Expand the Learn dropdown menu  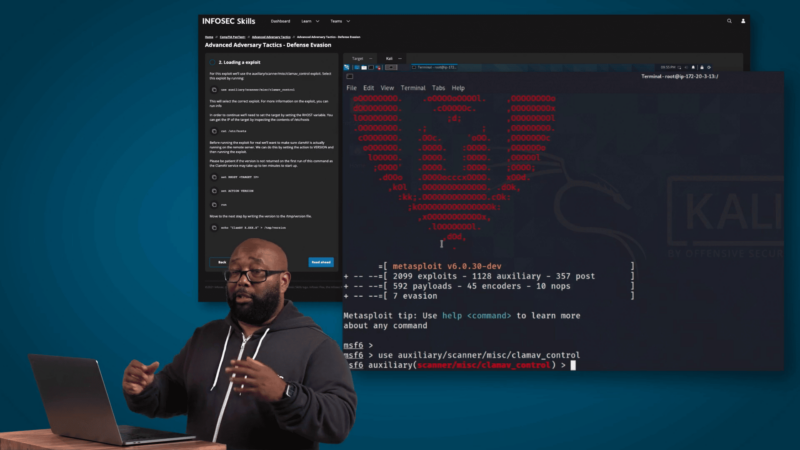click(311, 20)
